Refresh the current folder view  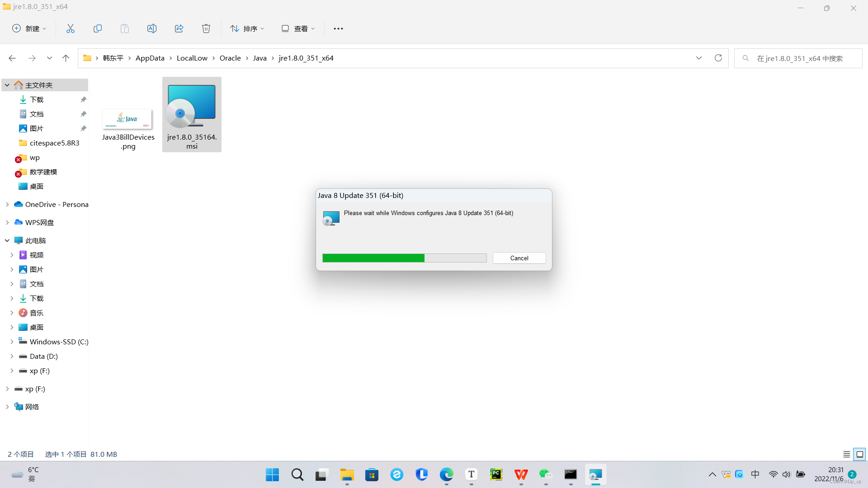coord(718,58)
